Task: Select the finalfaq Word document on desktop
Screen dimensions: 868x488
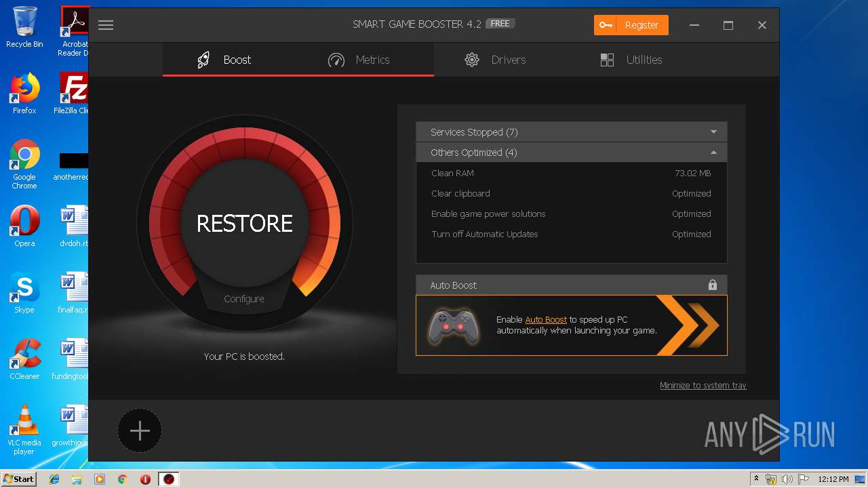Action: (73, 293)
